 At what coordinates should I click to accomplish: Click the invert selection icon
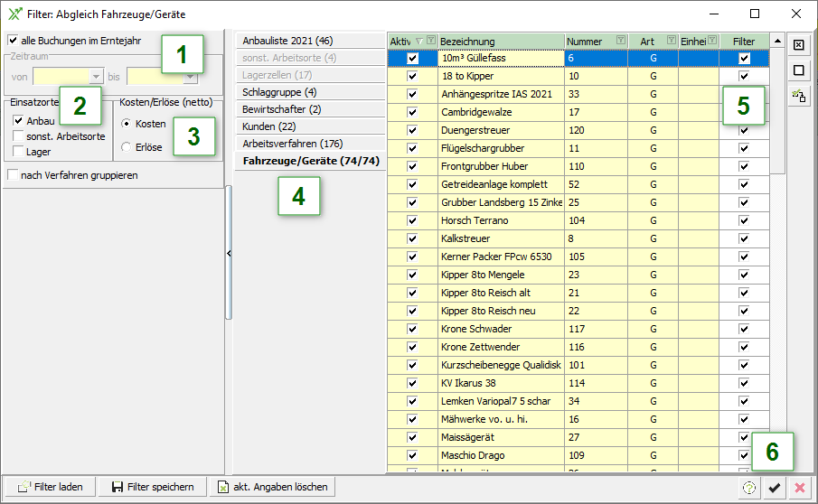coord(798,95)
